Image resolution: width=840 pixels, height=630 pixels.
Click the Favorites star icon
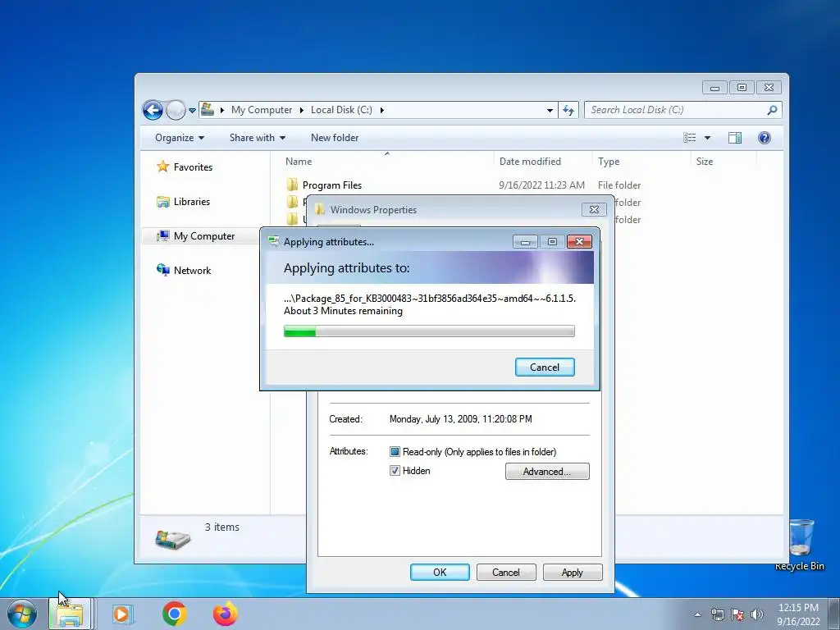(163, 167)
